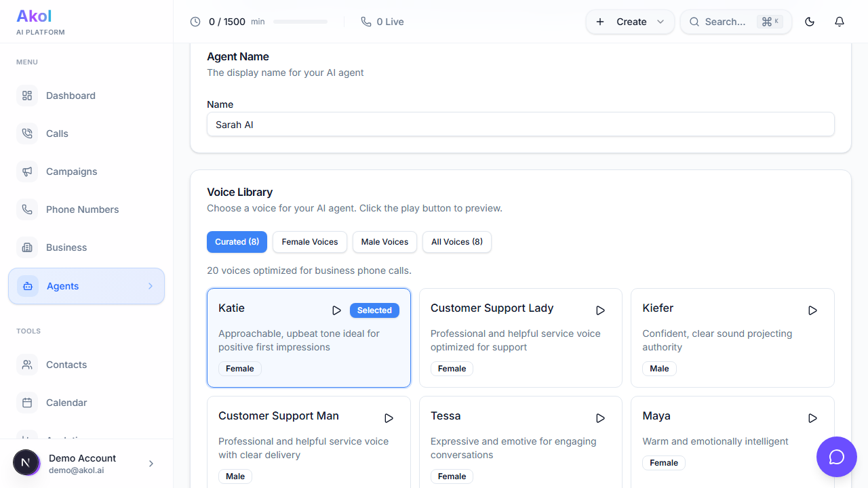Switch to the Male Voices filter tab
This screenshot has height=488, width=868.
pos(384,242)
